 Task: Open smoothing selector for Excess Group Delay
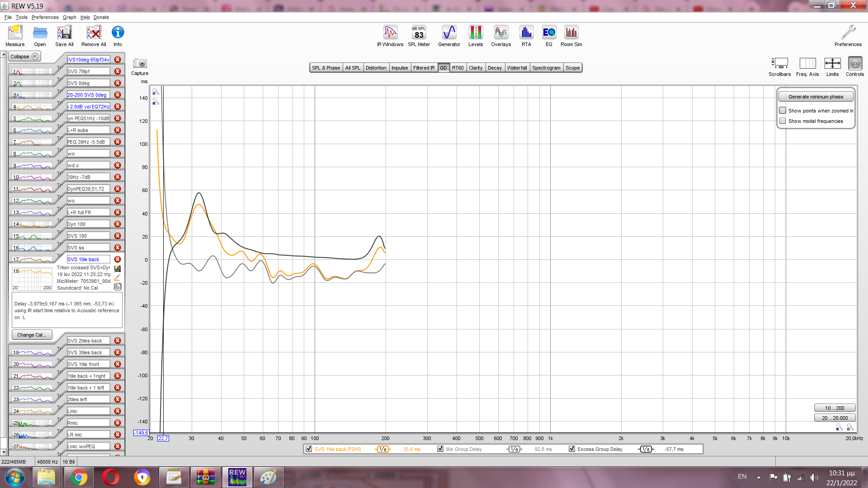[646, 449]
